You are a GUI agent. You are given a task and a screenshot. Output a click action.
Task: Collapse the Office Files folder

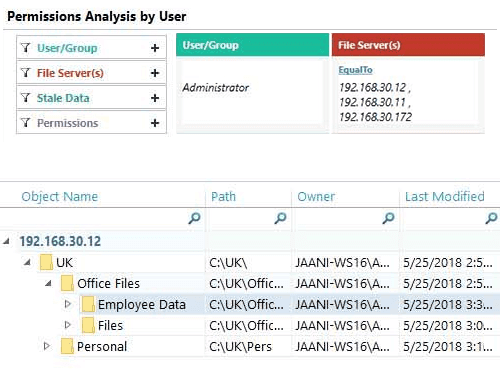coord(48,283)
